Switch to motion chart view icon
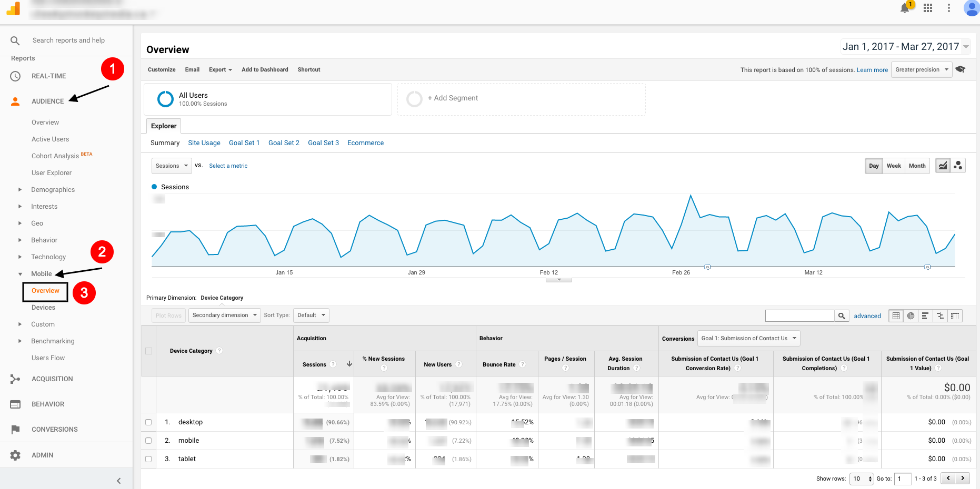Image resolution: width=980 pixels, height=489 pixels. coord(958,166)
